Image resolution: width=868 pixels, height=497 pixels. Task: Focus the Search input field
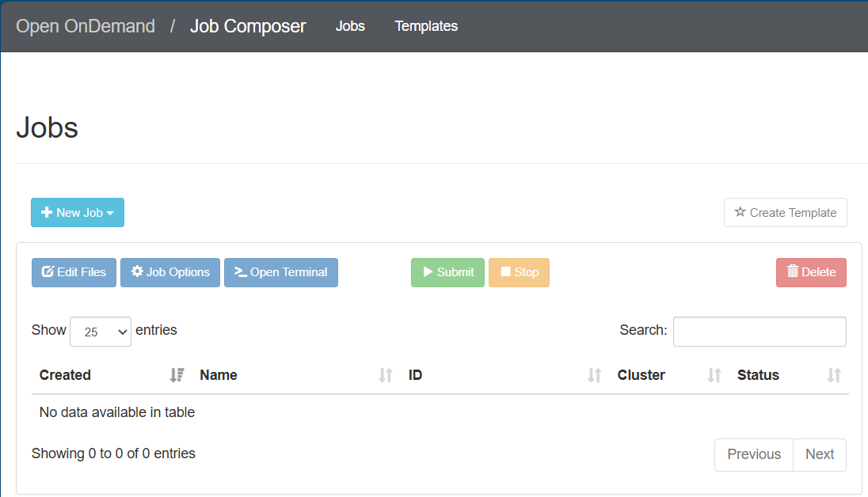tap(759, 332)
